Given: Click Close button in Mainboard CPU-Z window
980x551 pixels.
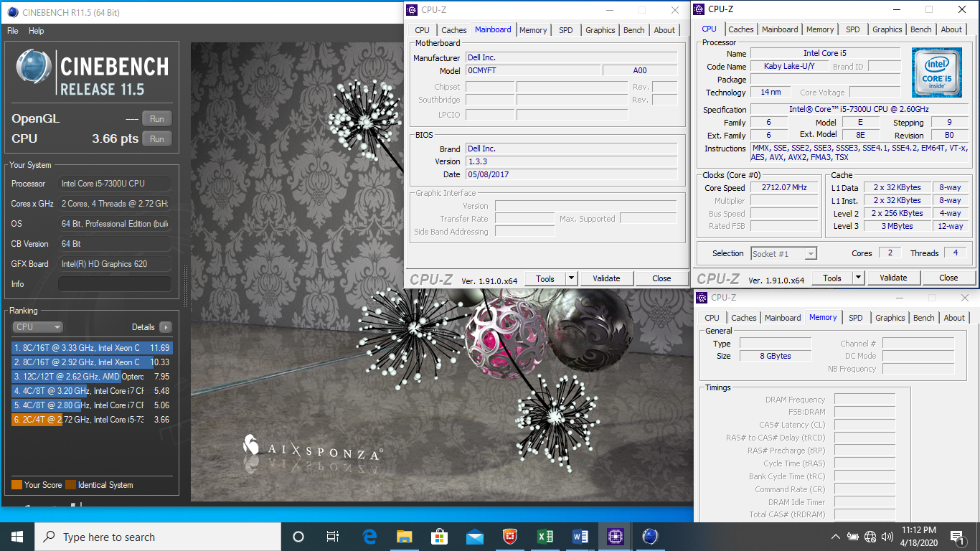Looking at the screenshot, I should tap(661, 278).
